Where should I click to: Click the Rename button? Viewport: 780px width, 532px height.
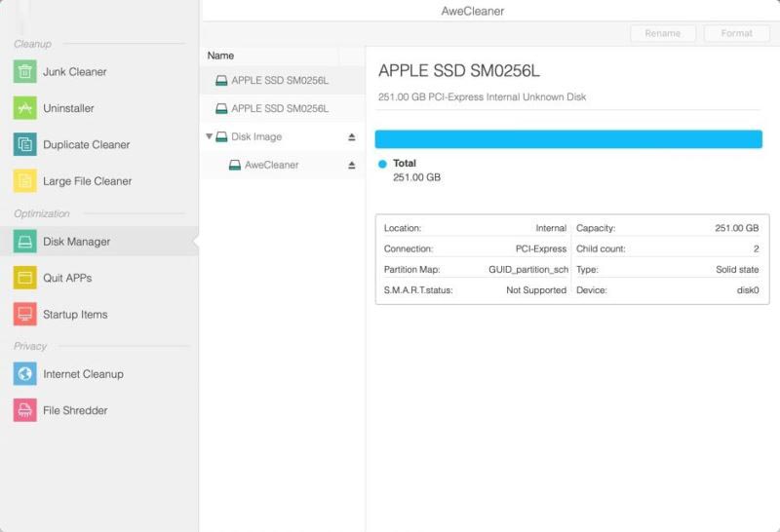tap(663, 33)
